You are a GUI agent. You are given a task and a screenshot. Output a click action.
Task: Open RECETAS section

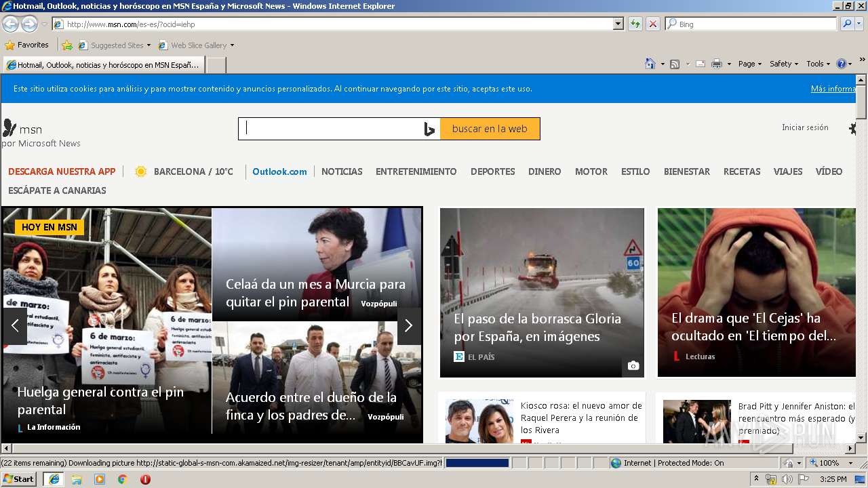(x=742, y=171)
